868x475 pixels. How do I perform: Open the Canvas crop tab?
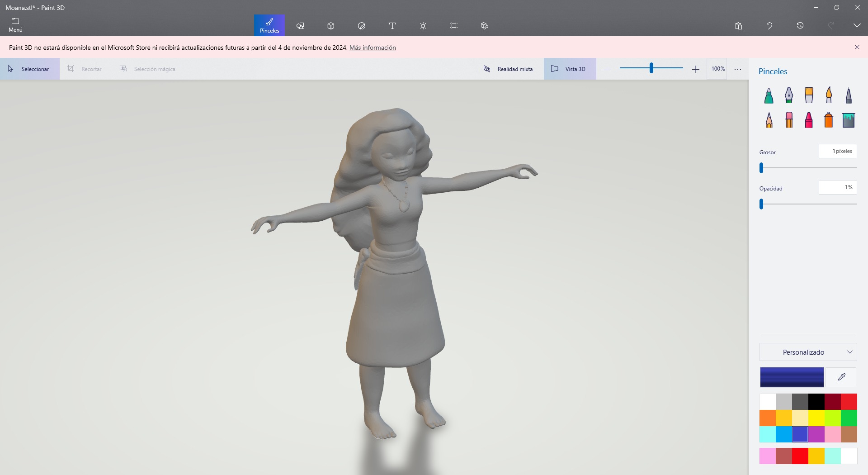(x=454, y=26)
